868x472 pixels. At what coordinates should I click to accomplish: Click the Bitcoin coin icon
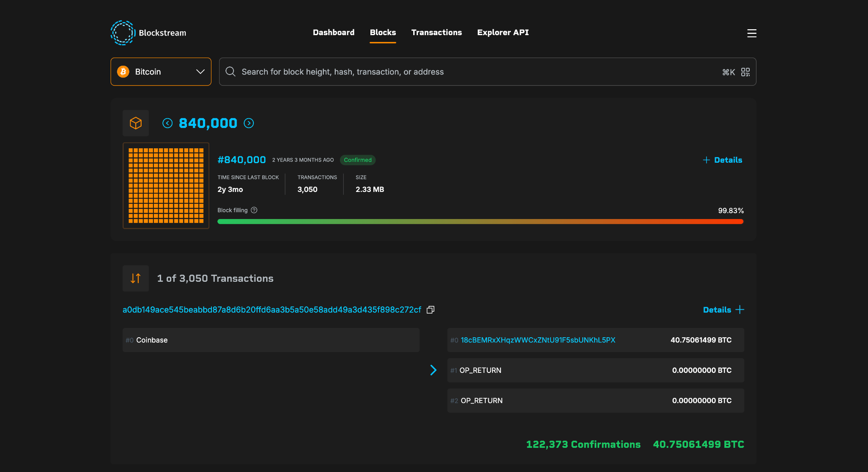(x=123, y=72)
